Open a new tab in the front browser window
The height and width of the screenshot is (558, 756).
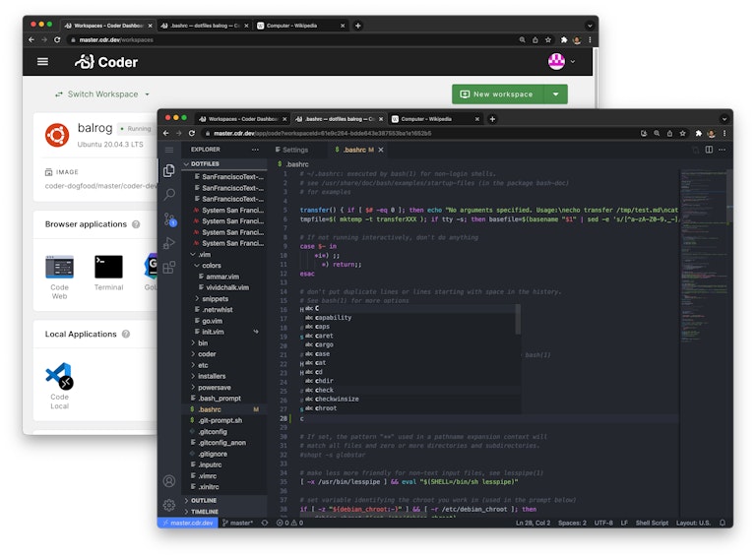(x=492, y=119)
